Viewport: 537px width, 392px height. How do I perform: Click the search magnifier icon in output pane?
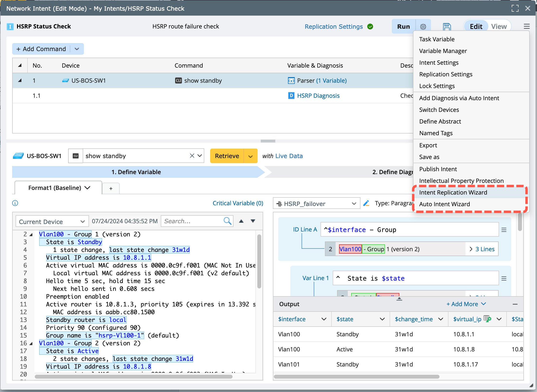227,221
